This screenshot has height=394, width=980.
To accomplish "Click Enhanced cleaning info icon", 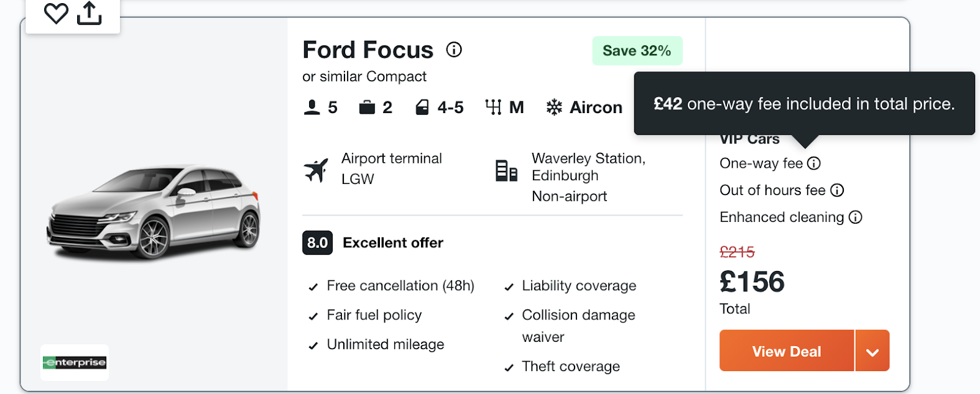I will tap(856, 217).
